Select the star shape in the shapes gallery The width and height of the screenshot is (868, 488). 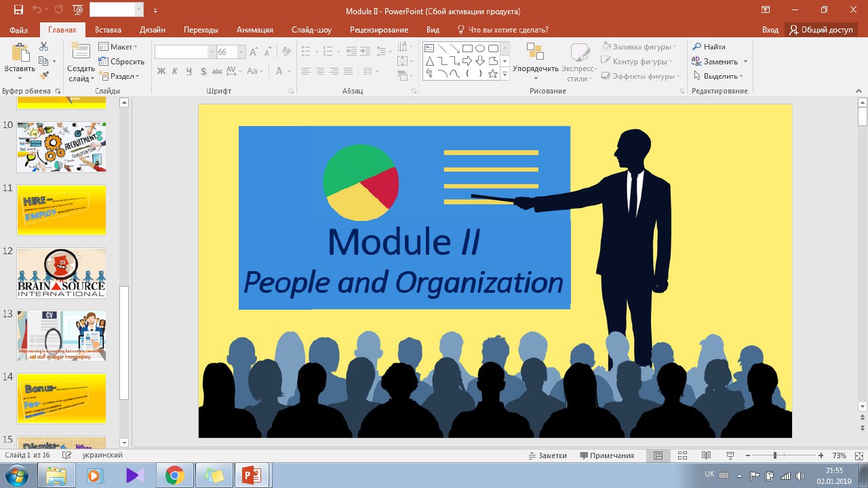tap(493, 73)
